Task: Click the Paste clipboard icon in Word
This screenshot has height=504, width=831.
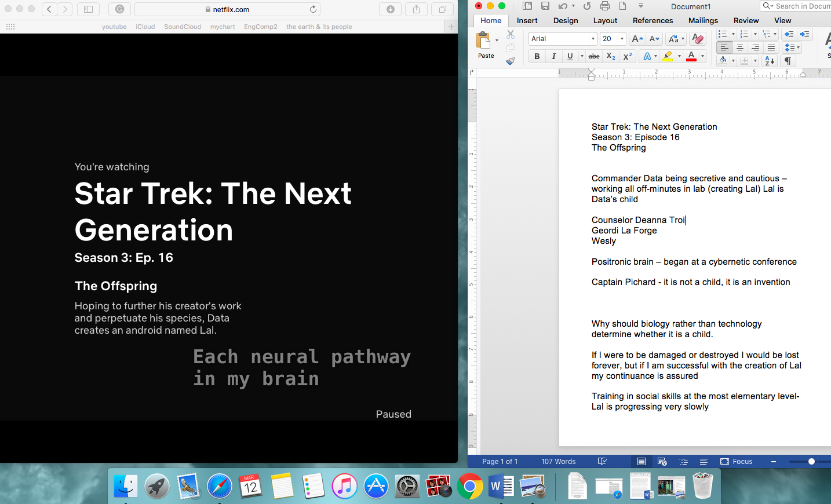Action: coord(483,40)
